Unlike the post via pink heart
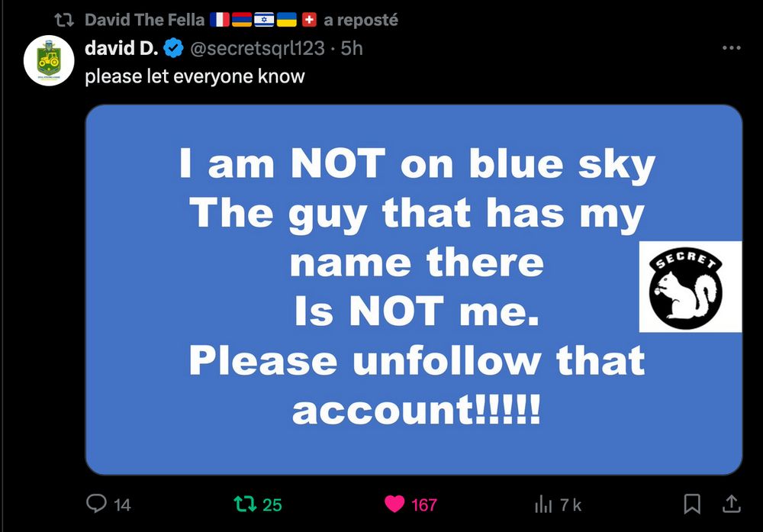This screenshot has height=532, width=763. click(394, 505)
